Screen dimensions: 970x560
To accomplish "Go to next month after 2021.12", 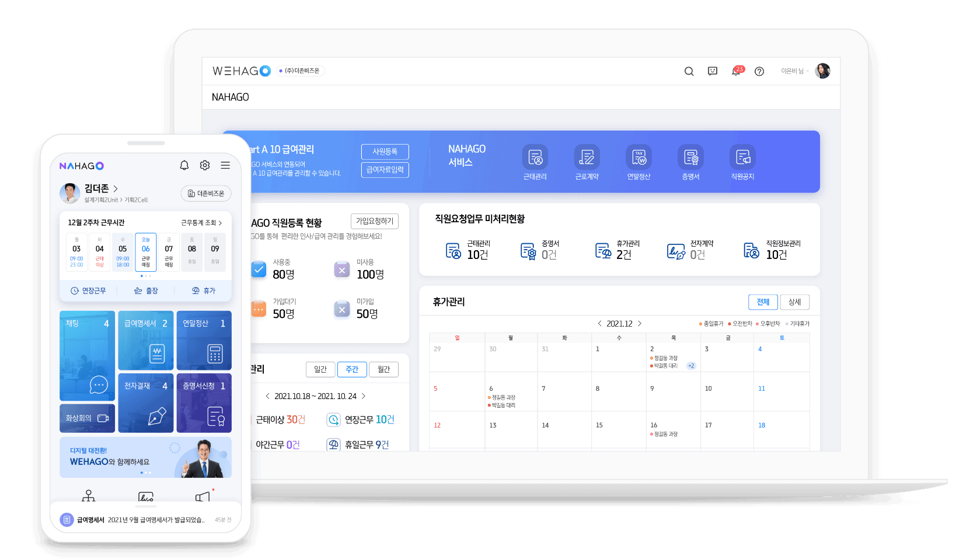I will (640, 323).
